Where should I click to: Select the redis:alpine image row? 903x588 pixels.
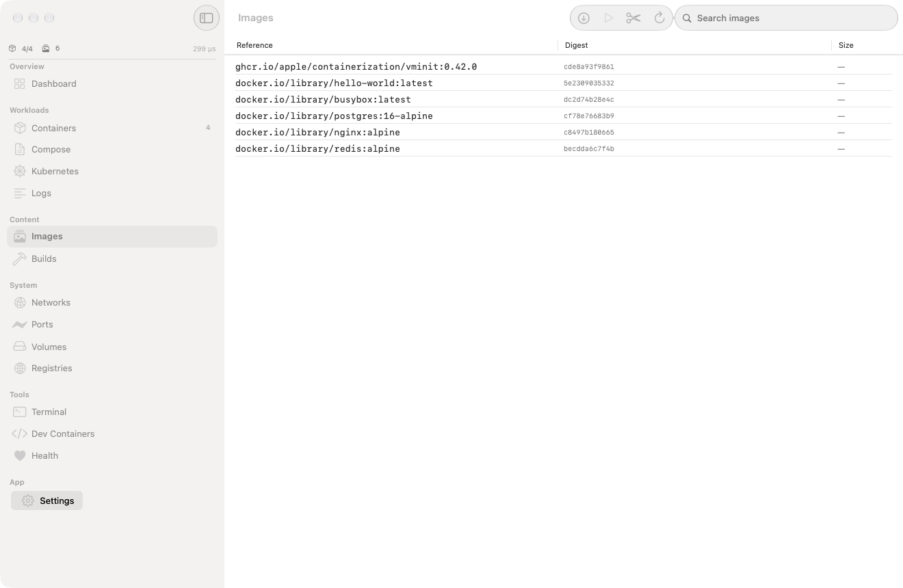564,148
